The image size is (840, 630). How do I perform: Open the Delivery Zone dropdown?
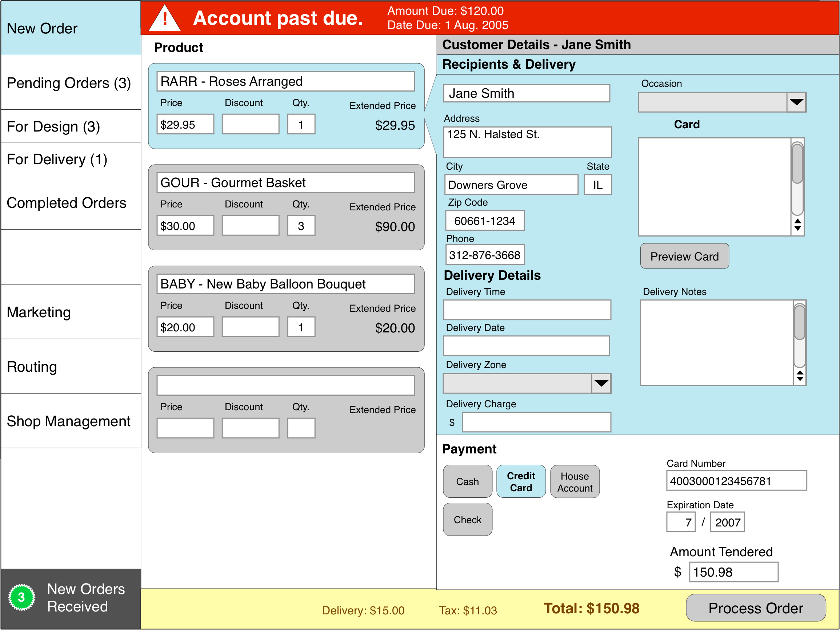point(601,383)
